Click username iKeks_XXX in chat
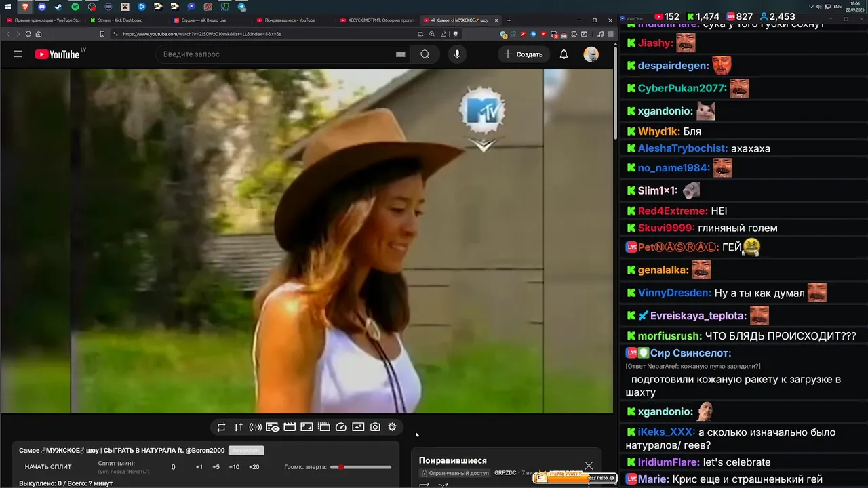 667,432
